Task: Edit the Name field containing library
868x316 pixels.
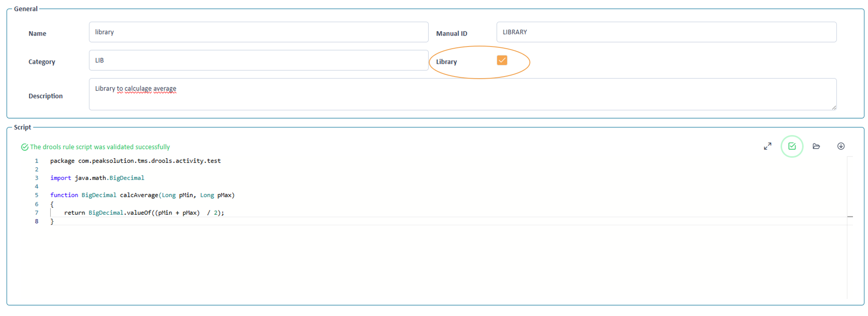Action: pyautogui.click(x=259, y=32)
